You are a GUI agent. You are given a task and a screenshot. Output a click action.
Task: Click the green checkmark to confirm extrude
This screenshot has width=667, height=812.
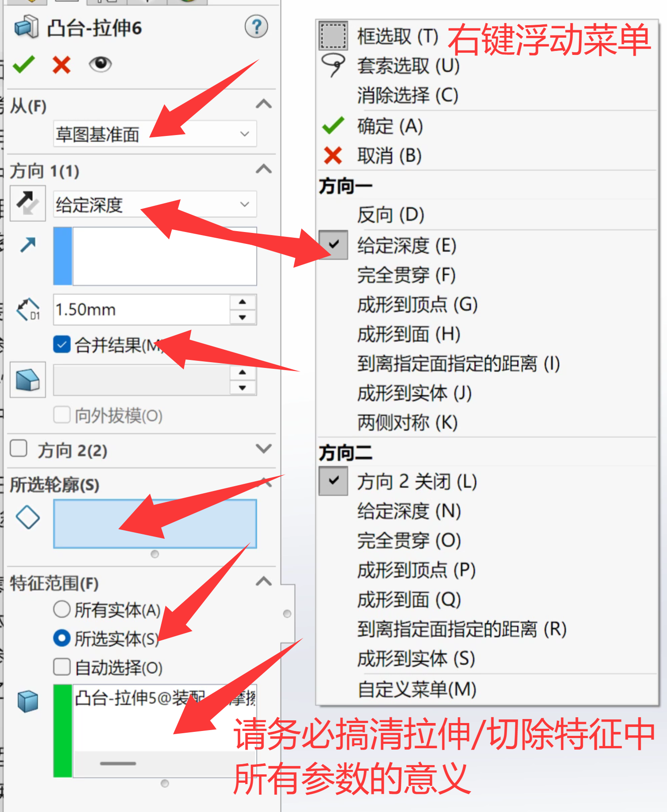point(24,65)
